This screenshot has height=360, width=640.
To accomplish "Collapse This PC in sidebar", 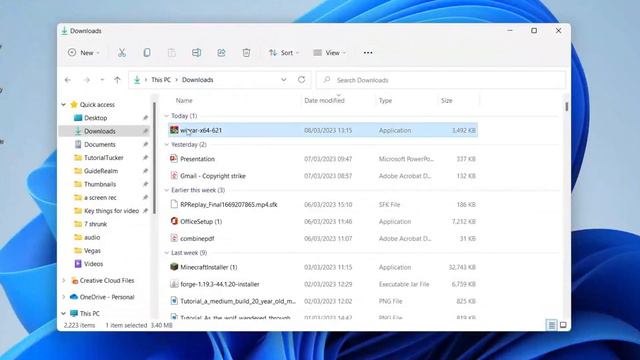I will click(64, 313).
